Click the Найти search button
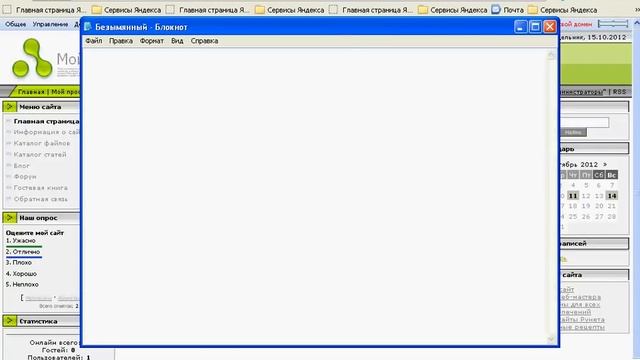 tap(573, 132)
